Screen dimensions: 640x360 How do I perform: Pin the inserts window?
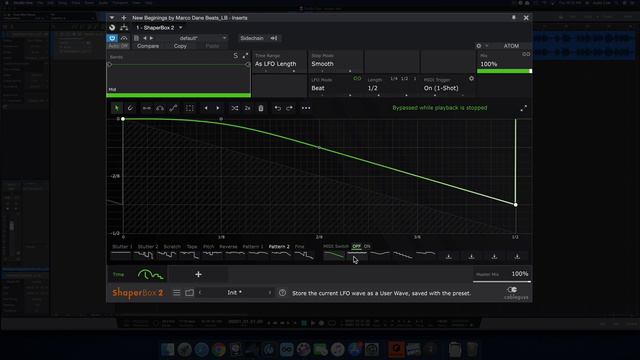pyautogui.click(x=514, y=18)
